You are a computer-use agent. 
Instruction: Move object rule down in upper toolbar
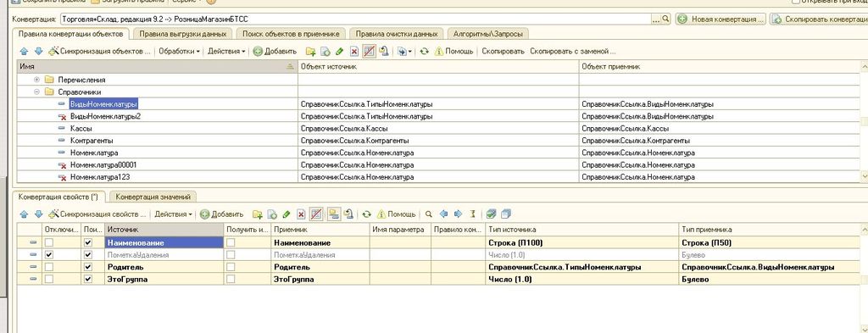click(x=38, y=52)
